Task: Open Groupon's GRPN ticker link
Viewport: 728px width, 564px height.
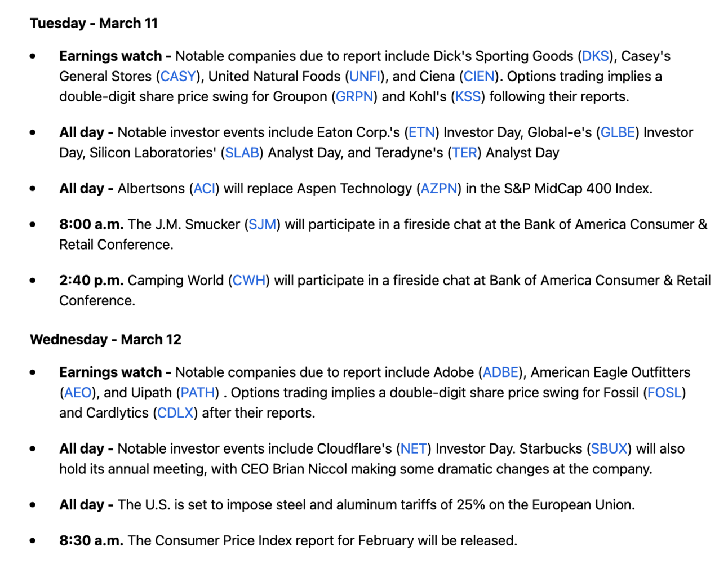Action: click(x=354, y=97)
